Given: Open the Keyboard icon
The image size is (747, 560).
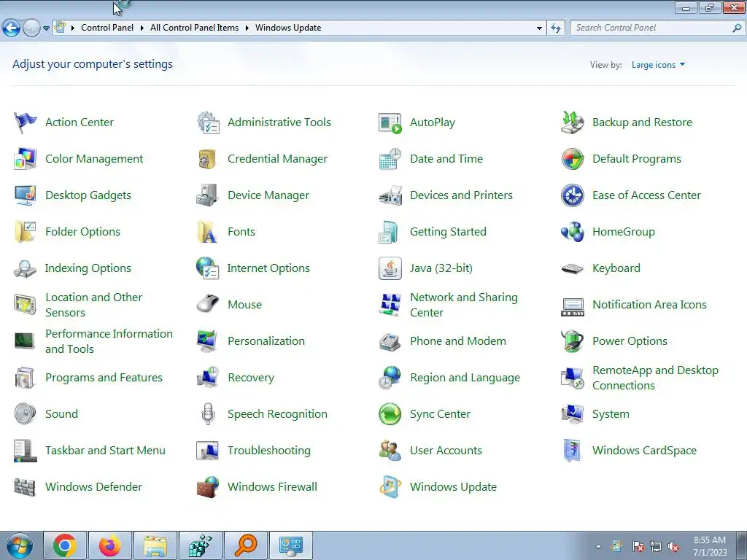Looking at the screenshot, I should 572,268.
